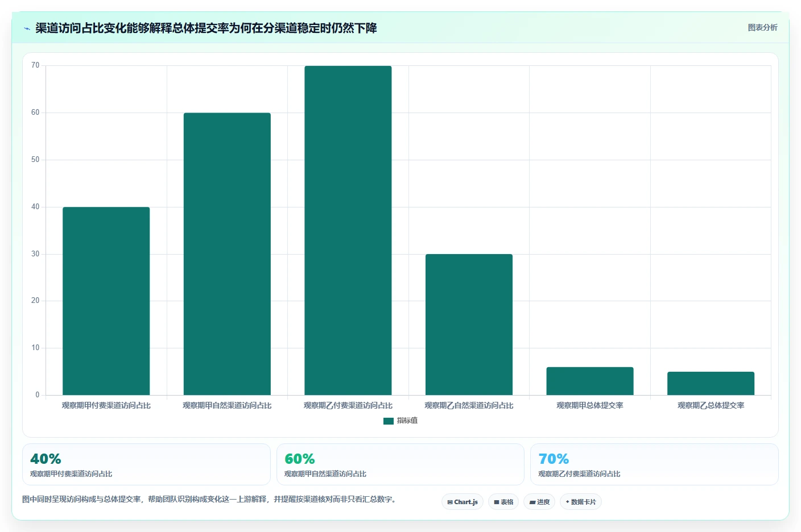This screenshot has width=801, height=532.
Task: Click the blue chart icon beside the title
Action: point(27,28)
